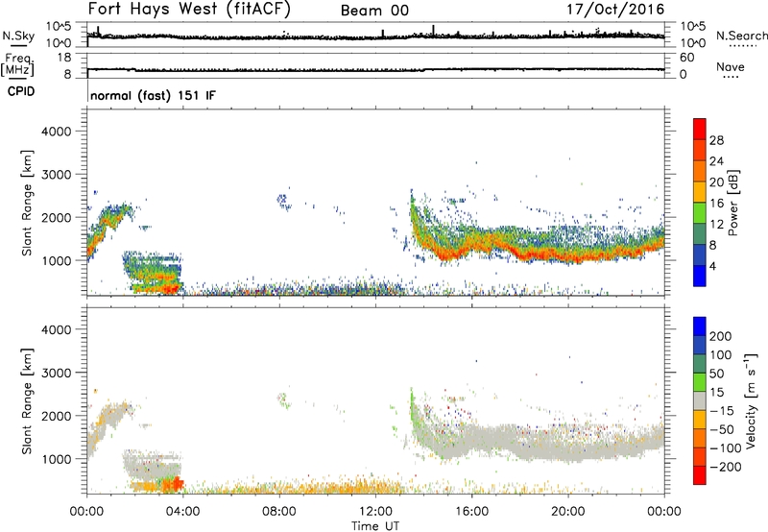Click the "Beam 00" label

[374, 11]
